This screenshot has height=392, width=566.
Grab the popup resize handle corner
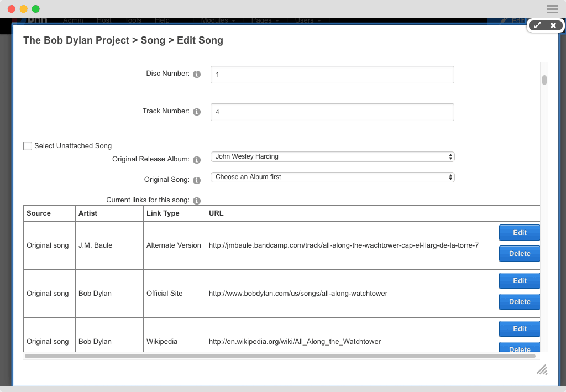pos(542,370)
